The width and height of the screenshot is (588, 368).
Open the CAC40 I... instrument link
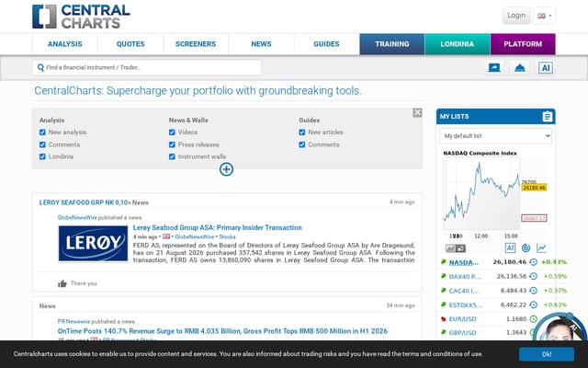pos(463,291)
